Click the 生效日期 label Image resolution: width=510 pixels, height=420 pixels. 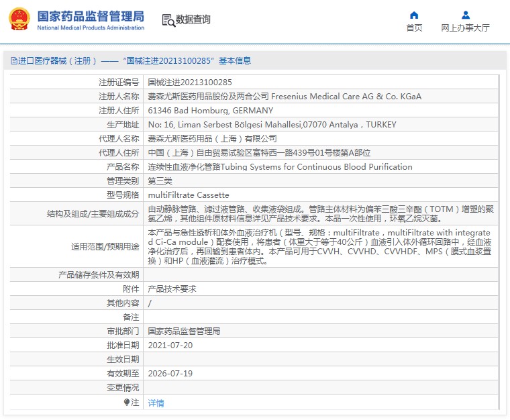click(123, 359)
